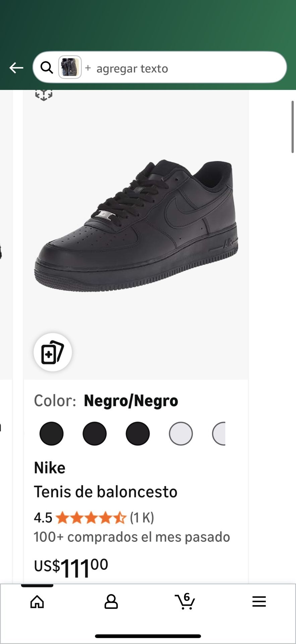This screenshot has height=644, width=296.
Task: Open the Home tab in bottom navigation
Action: click(x=37, y=602)
